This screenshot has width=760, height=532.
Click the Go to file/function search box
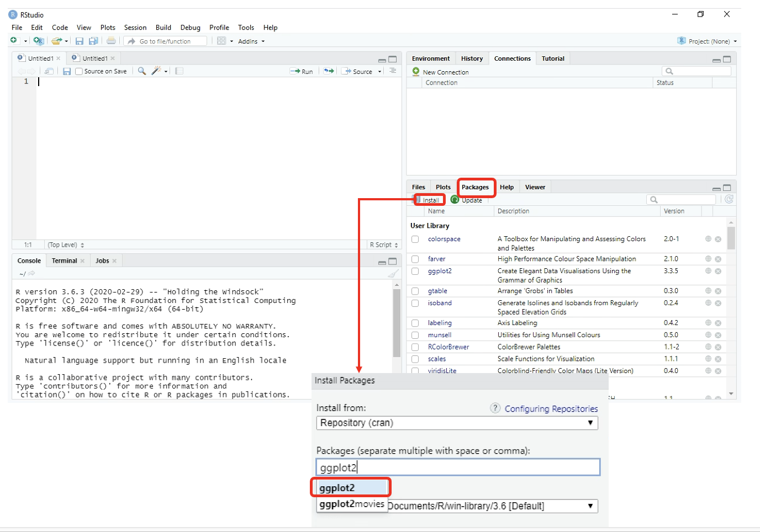[x=166, y=41]
